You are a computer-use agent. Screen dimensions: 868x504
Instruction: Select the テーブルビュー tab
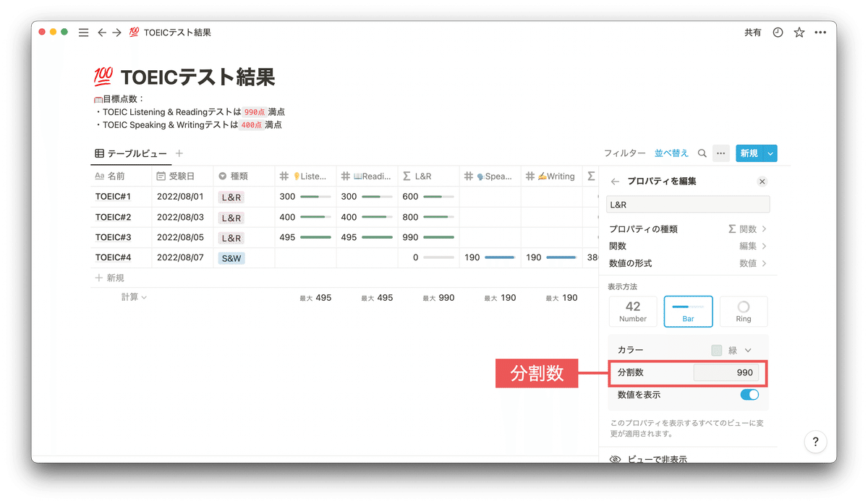[x=131, y=153]
